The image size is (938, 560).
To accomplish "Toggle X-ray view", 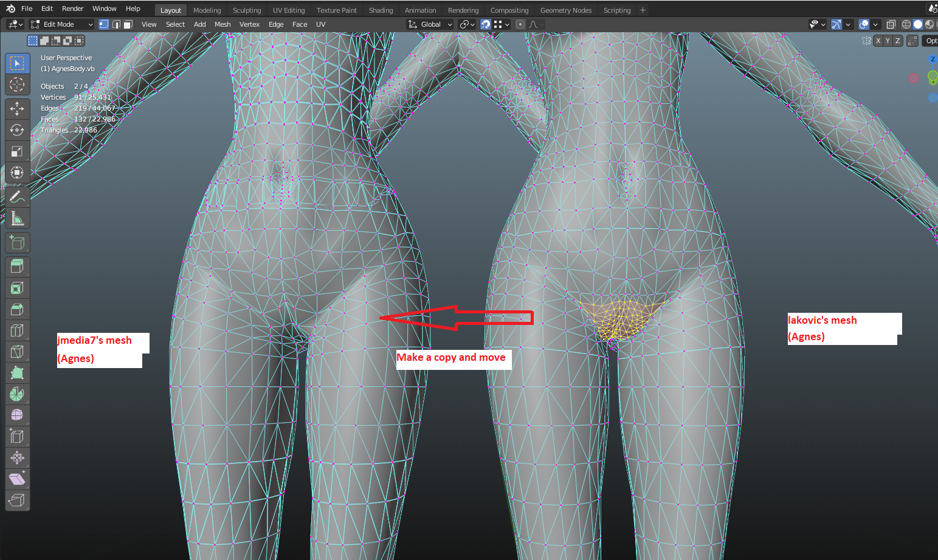I will [x=891, y=24].
